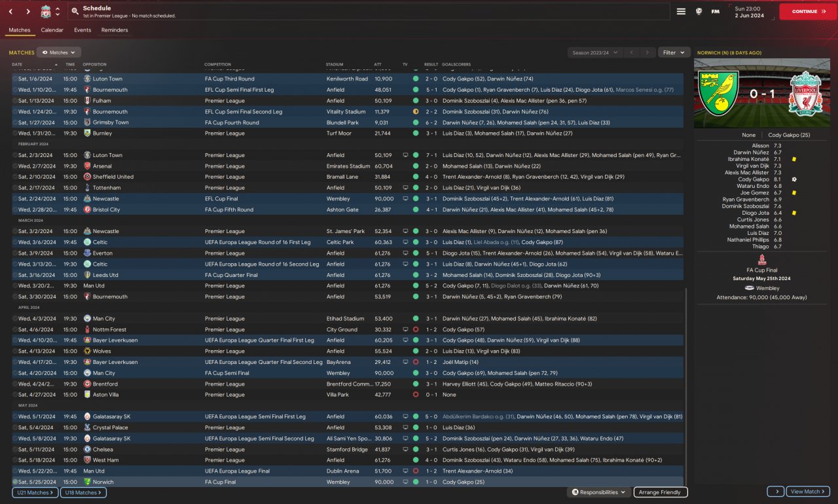Click the Crystal Palace badge in the fixtures list
This screenshot has width=838, height=504.
coord(88,427)
